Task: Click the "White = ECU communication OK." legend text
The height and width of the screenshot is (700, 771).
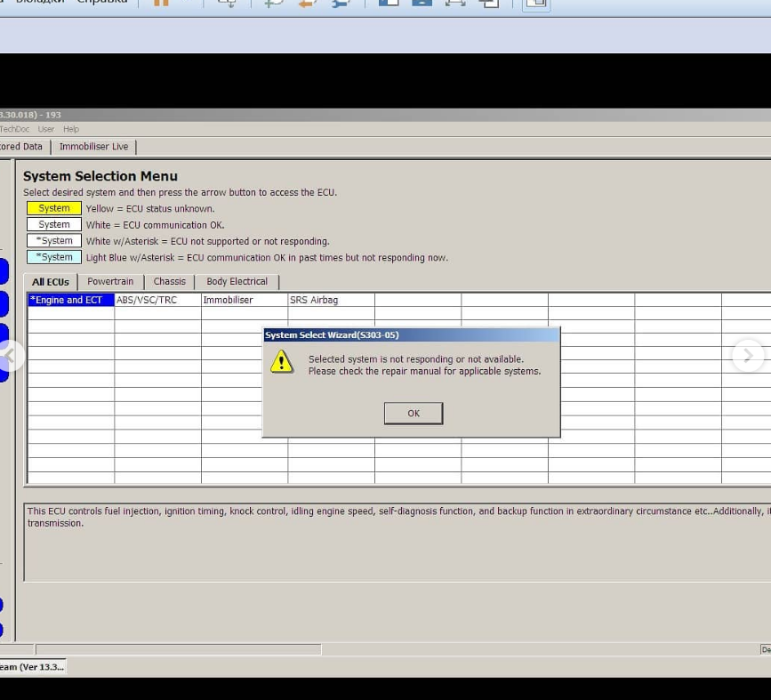Action: coord(155,225)
